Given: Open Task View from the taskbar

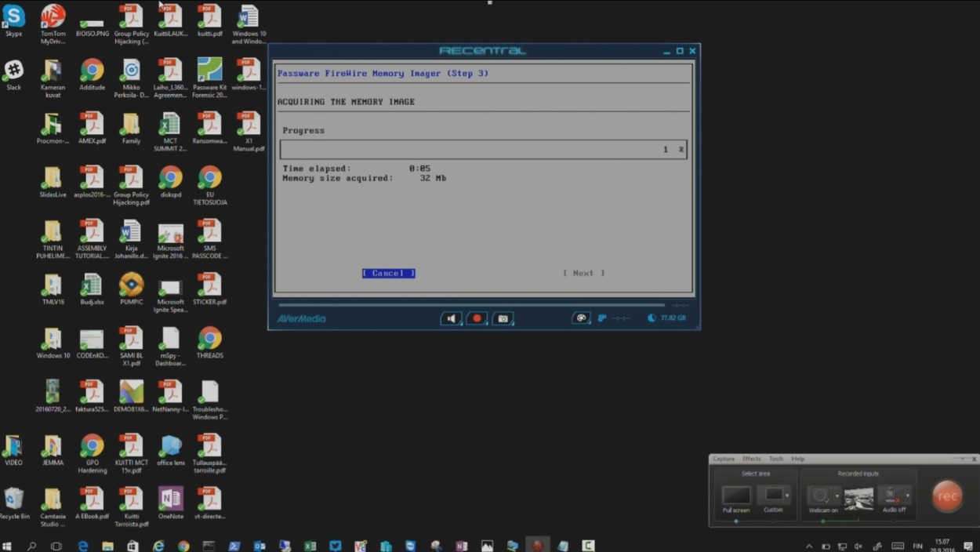Looking at the screenshot, I should coord(56,546).
